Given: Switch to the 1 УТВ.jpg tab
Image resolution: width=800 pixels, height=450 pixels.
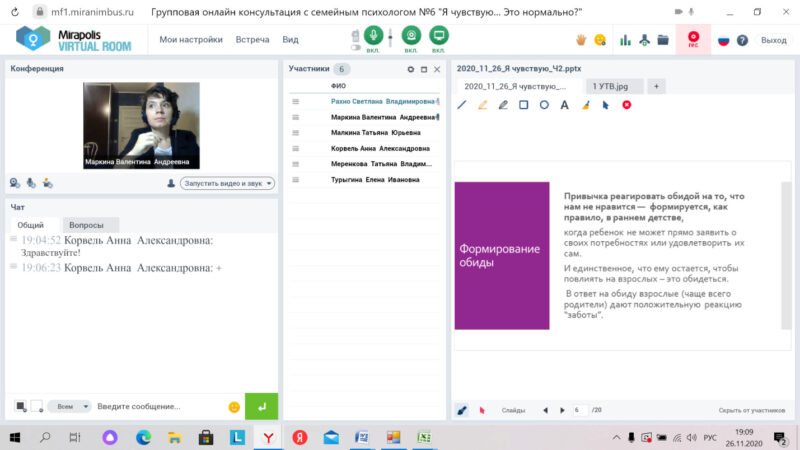Looking at the screenshot, I should click(x=614, y=86).
